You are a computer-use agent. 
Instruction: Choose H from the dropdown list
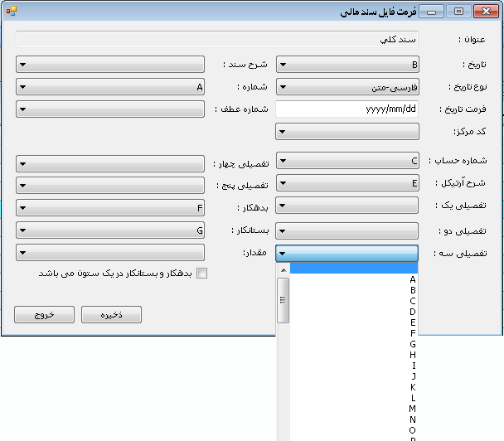click(x=354, y=355)
